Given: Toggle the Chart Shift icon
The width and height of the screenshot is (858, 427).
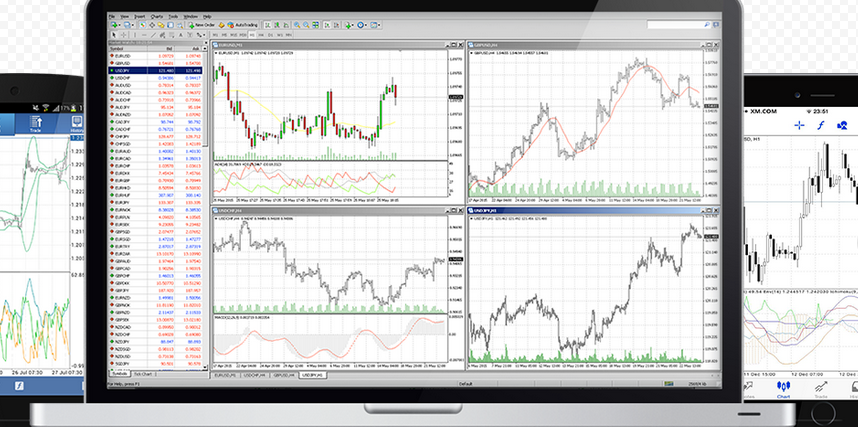Looking at the screenshot, I should [x=337, y=25].
